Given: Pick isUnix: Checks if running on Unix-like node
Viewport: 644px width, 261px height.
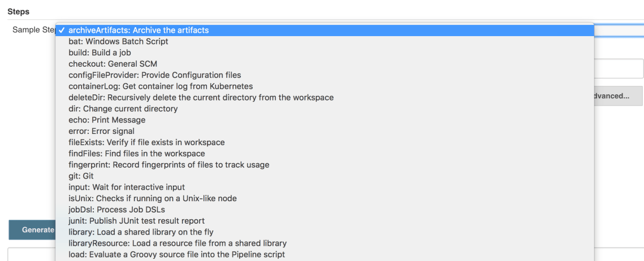Looking at the screenshot, I should coord(152,198).
